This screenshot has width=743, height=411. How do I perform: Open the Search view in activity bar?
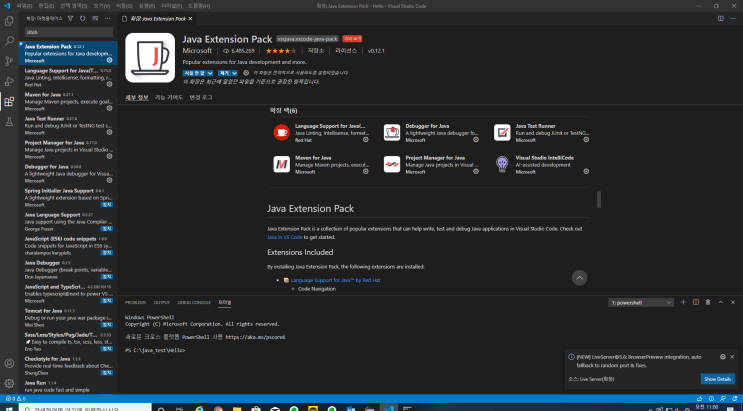pos(9,41)
